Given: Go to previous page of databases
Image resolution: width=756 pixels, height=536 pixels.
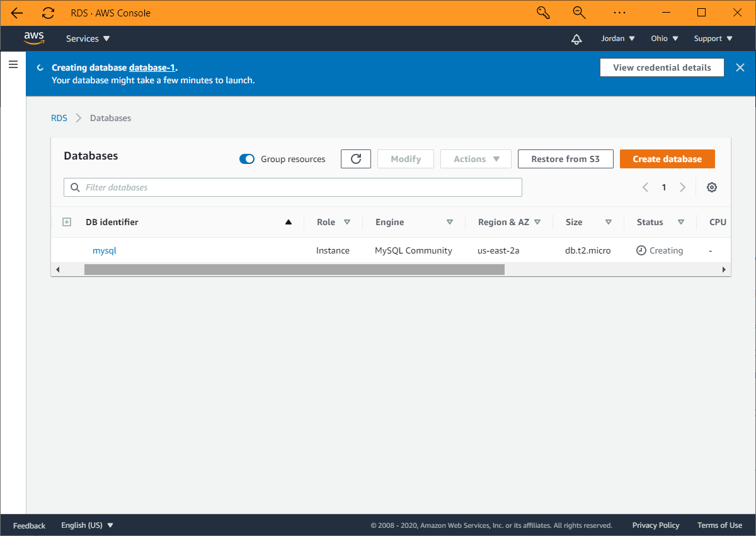Looking at the screenshot, I should (645, 187).
